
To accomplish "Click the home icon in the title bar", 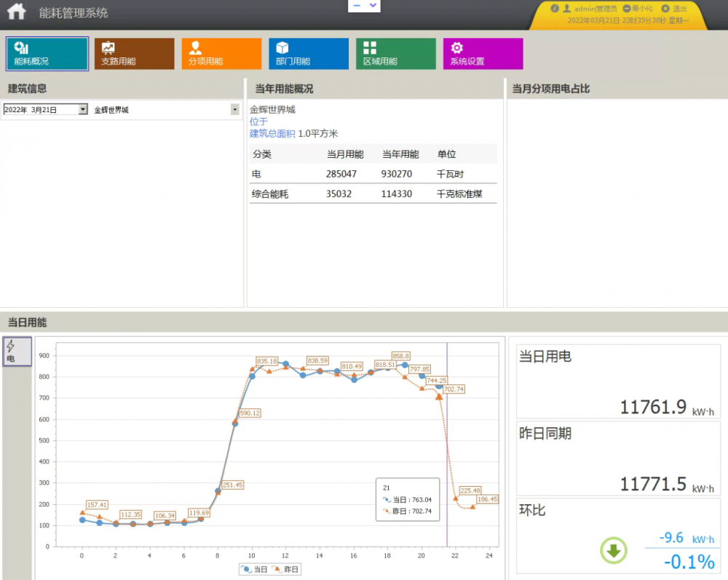I will [16, 12].
